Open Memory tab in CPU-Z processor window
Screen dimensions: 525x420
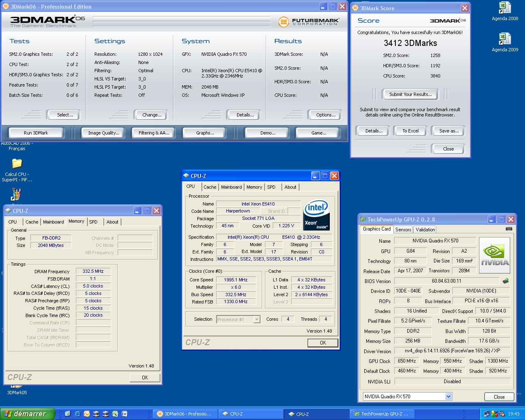[254, 187]
